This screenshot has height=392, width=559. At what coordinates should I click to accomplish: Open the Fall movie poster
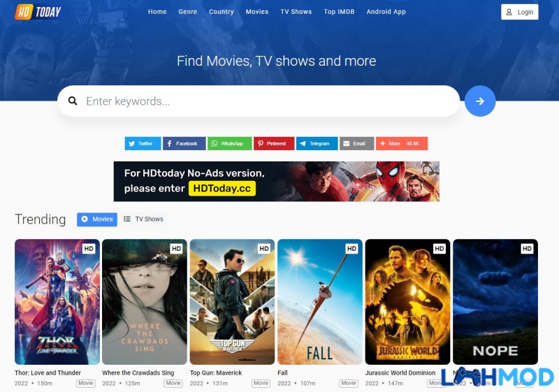pos(320,301)
